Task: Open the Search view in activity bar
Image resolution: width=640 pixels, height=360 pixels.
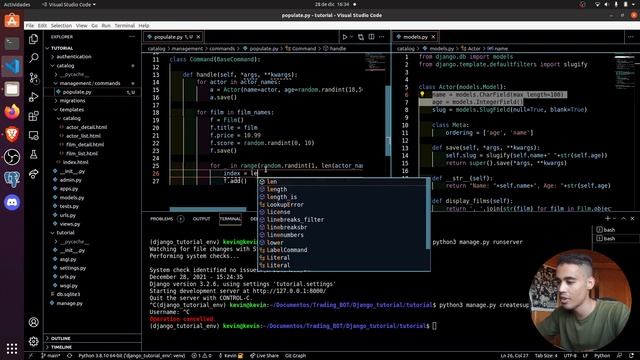Action: point(34,58)
